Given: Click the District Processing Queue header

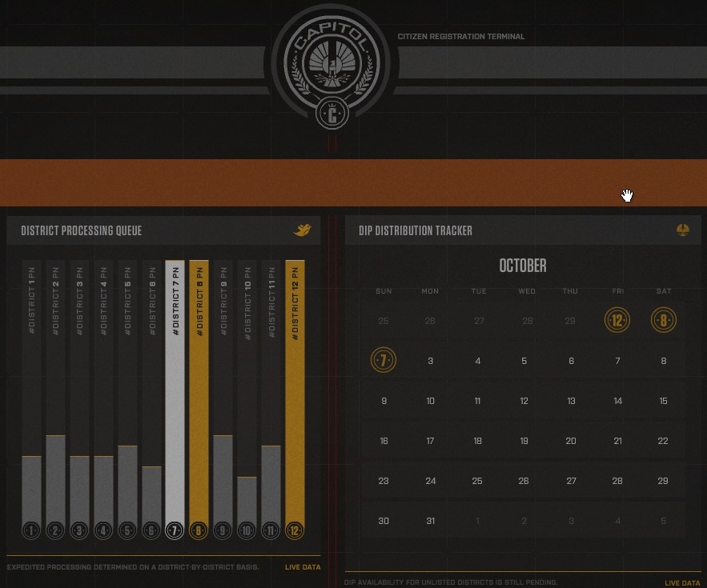Looking at the screenshot, I should click(x=82, y=231).
